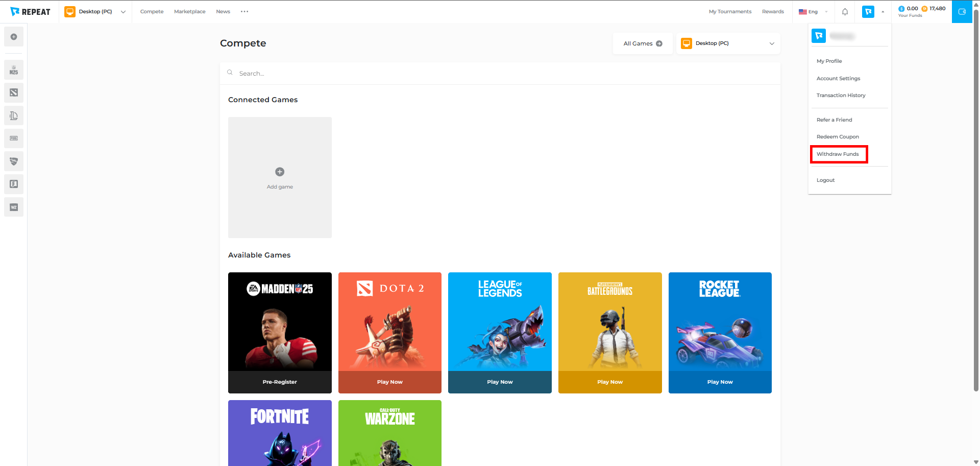This screenshot has height=466, width=980.
Task: Click Pre-Register on Madden 25
Action: point(280,382)
